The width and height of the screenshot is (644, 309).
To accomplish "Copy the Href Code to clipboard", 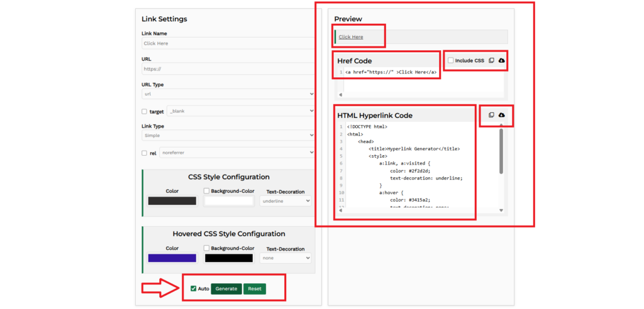I will tap(491, 61).
